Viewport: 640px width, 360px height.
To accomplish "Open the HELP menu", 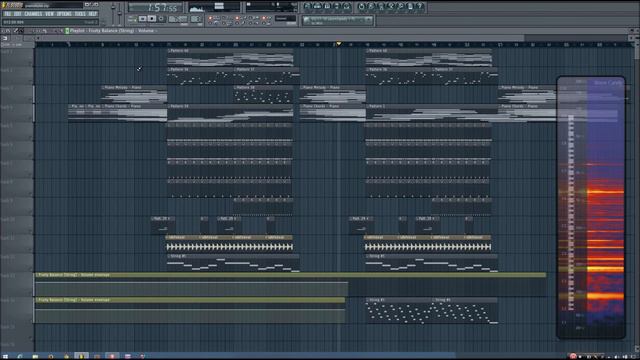I will pyautogui.click(x=93, y=14).
